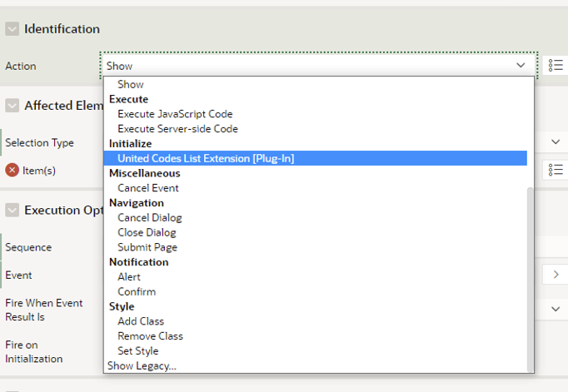Viewport: 568px width, 392px height.
Task: Collapse the Identification section
Action: pos(12,29)
